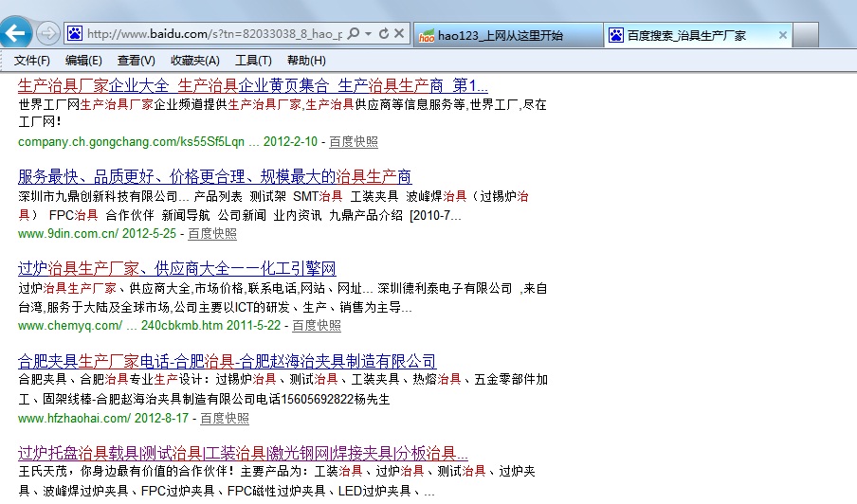857x504 pixels.
Task: Open the 编辑(E) menu
Action: [x=83, y=61]
